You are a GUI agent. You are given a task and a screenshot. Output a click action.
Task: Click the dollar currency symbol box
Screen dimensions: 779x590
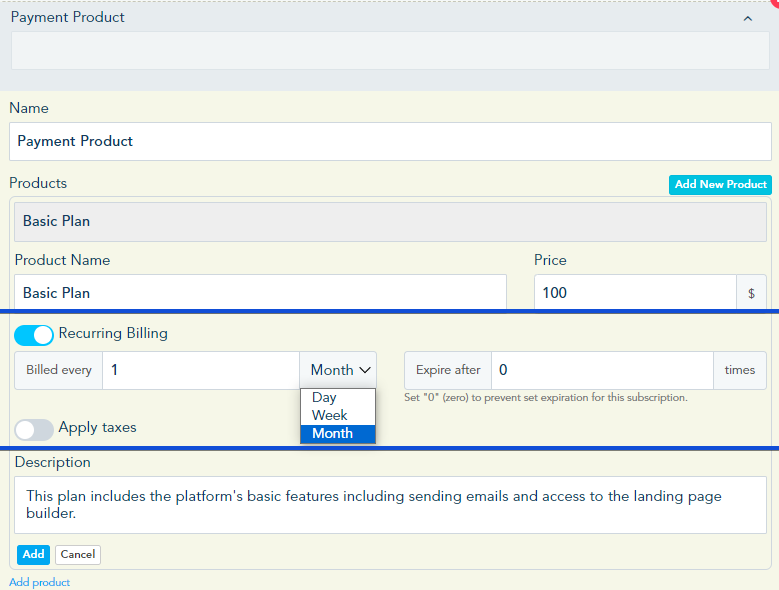(752, 294)
